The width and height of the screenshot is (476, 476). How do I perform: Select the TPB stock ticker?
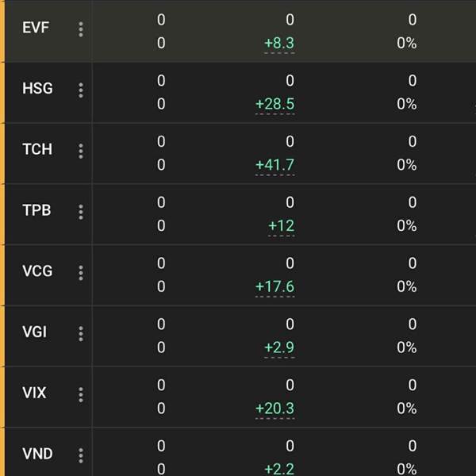pyautogui.click(x=36, y=210)
